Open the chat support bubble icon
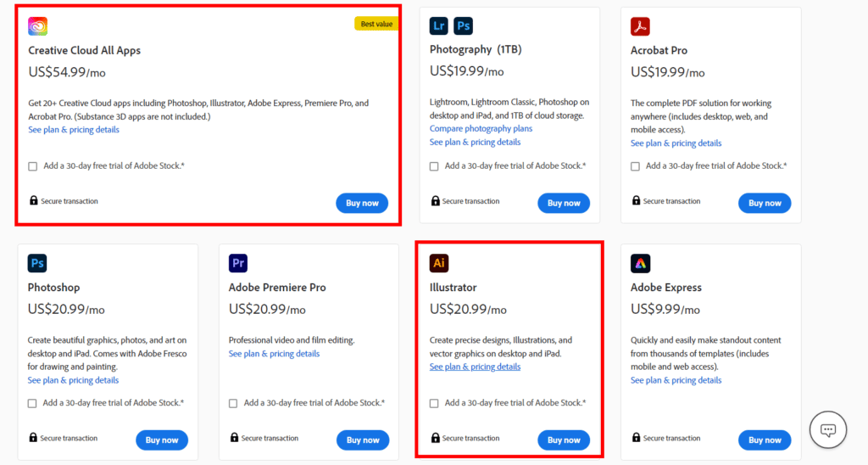Screen dimensions: 868x465 pyautogui.click(x=828, y=429)
